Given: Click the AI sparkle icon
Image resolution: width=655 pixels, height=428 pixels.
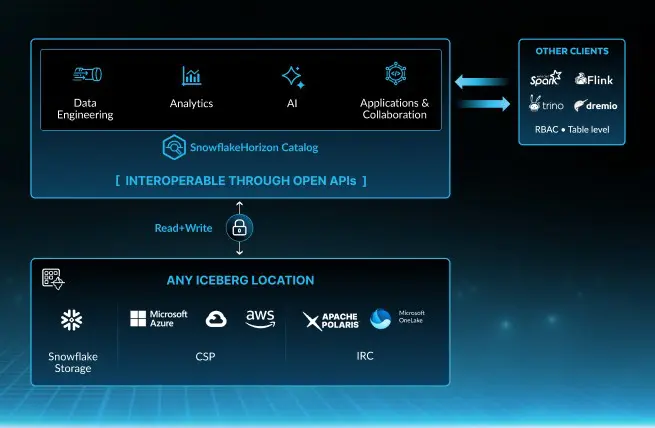Looking at the screenshot, I should tap(292, 76).
